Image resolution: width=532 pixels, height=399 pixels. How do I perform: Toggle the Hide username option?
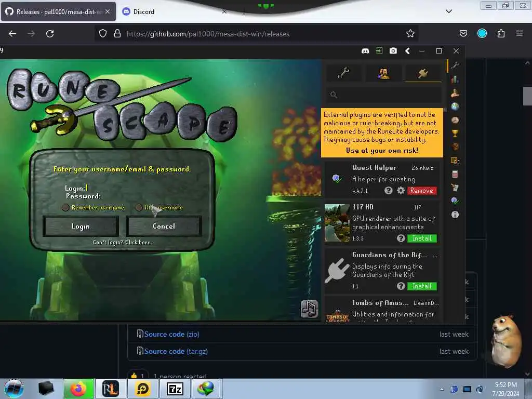point(139,207)
